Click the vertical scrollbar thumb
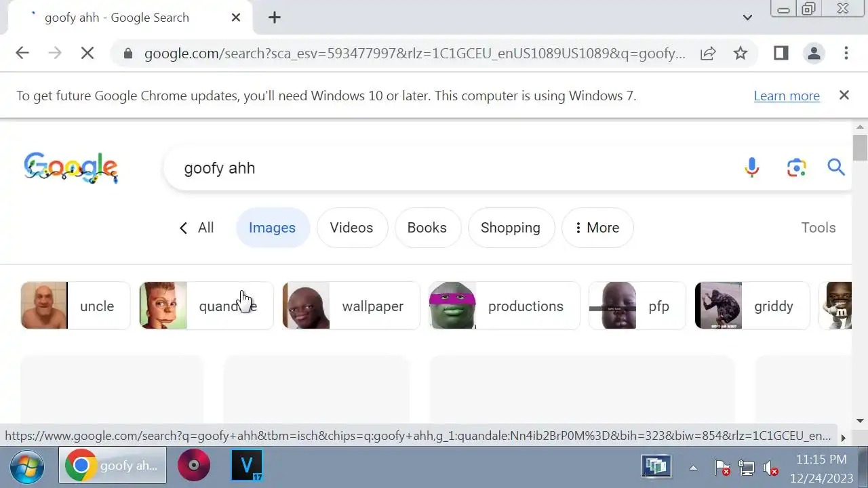The width and height of the screenshot is (868, 488). 861,148
